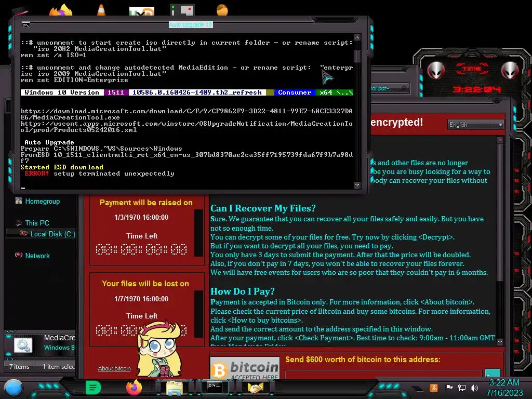Click the cmd window scroll-up arrow

point(357,37)
